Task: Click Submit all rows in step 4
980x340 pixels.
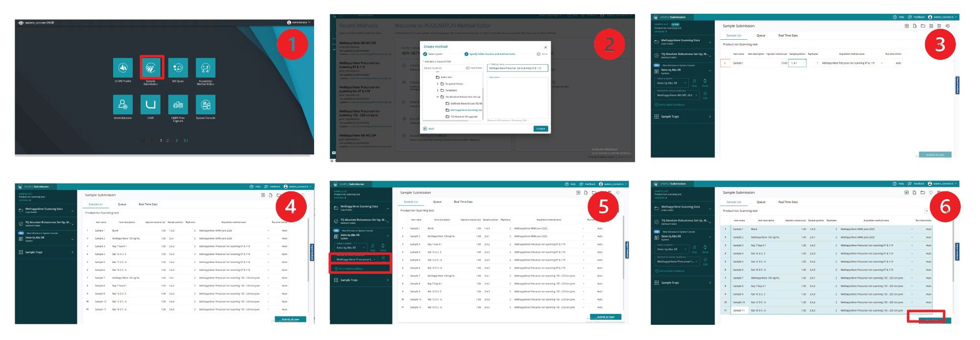Action: coord(291,319)
